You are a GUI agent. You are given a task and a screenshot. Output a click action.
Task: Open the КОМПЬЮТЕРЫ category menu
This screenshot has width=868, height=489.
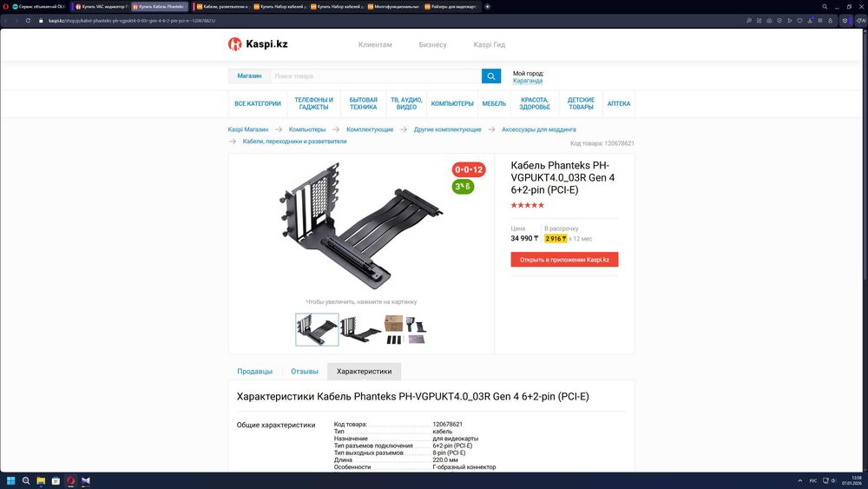tap(452, 103)
